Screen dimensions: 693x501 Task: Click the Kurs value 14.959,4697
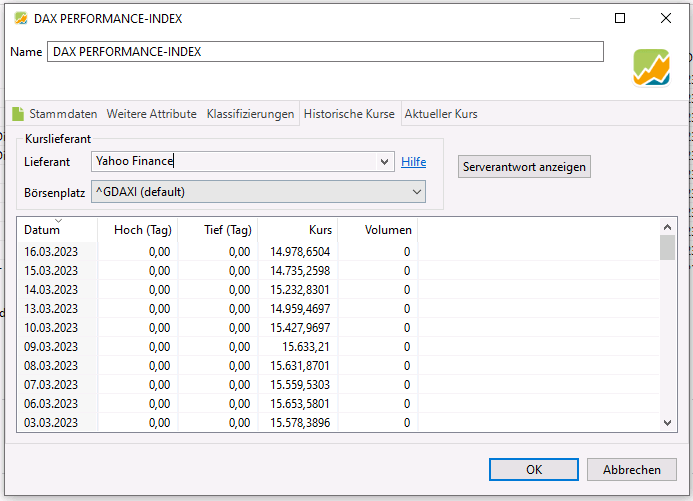[x=300, y=309]
